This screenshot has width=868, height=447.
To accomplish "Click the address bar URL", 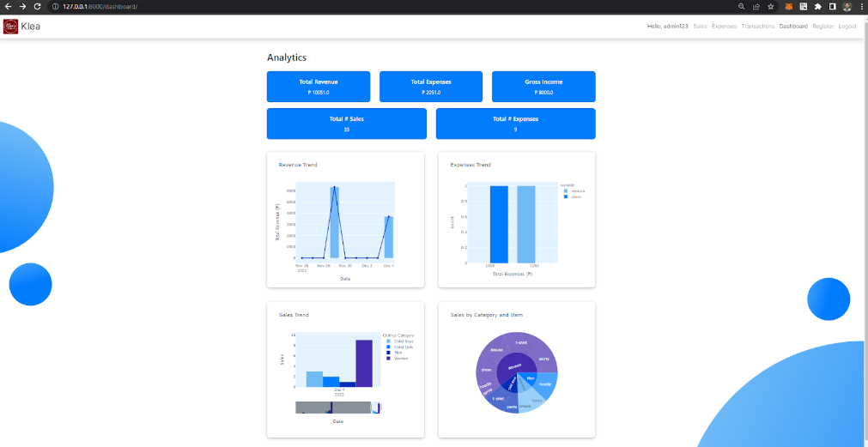I will (x=100, y=7).
